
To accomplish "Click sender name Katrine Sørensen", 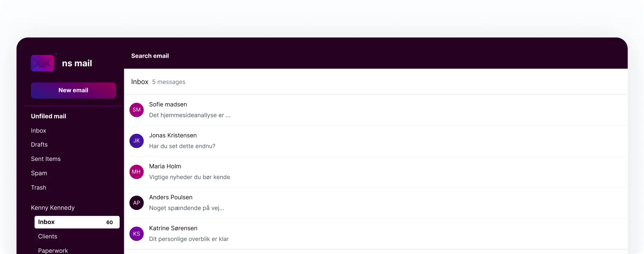I will click(173, 229).
